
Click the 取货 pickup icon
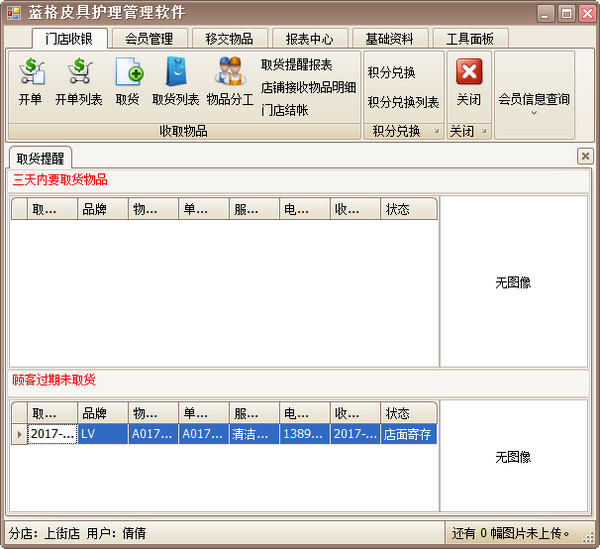coord(127,82)
